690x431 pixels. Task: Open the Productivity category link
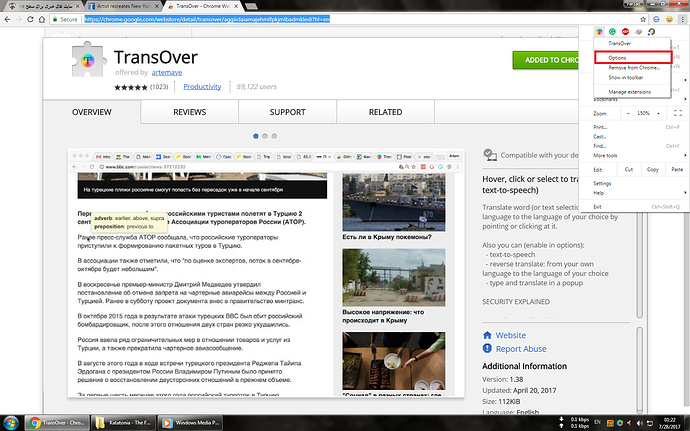point(202,87)
